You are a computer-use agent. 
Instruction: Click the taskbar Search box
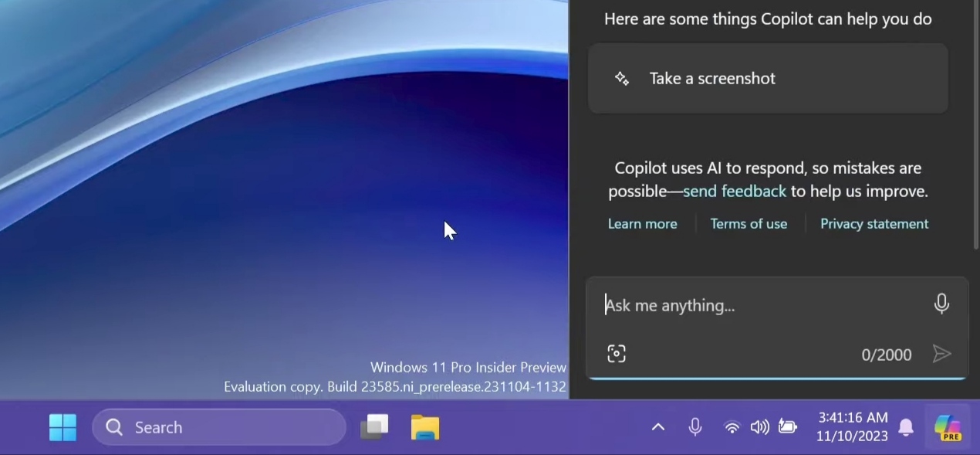[x=219, y=427]
